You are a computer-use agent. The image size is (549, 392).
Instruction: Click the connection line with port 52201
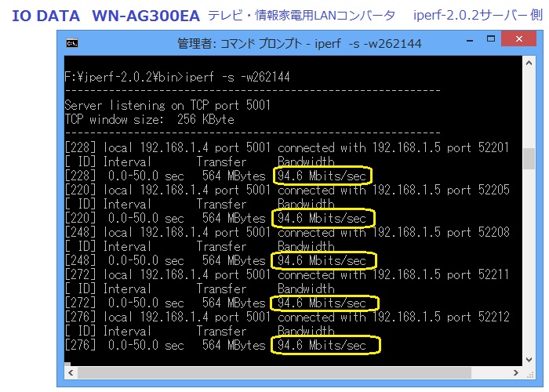[x=287, y=147]
